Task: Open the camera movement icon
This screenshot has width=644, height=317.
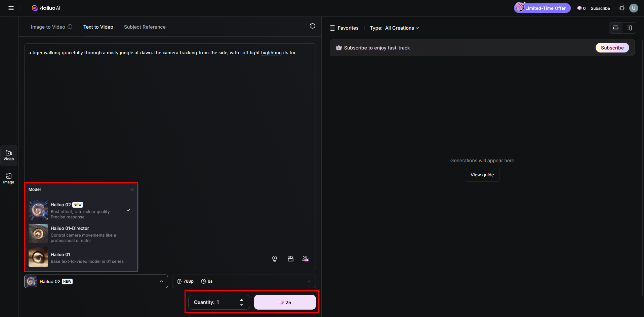Action: point(291,258)
